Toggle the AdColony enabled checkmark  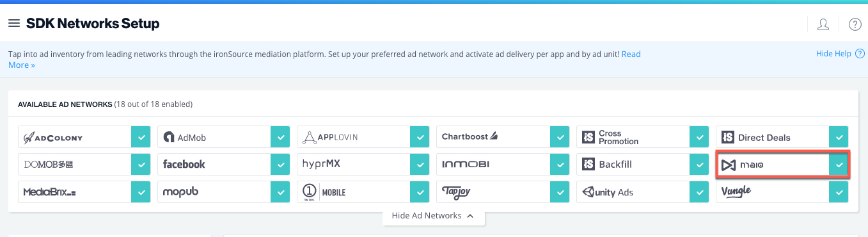tap(141, 137)
